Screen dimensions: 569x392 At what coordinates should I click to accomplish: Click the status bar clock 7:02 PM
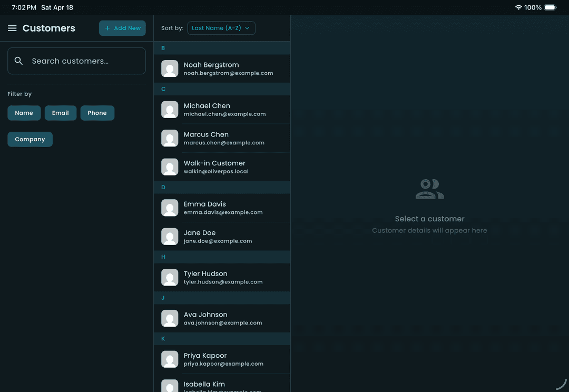pos(24,7)
